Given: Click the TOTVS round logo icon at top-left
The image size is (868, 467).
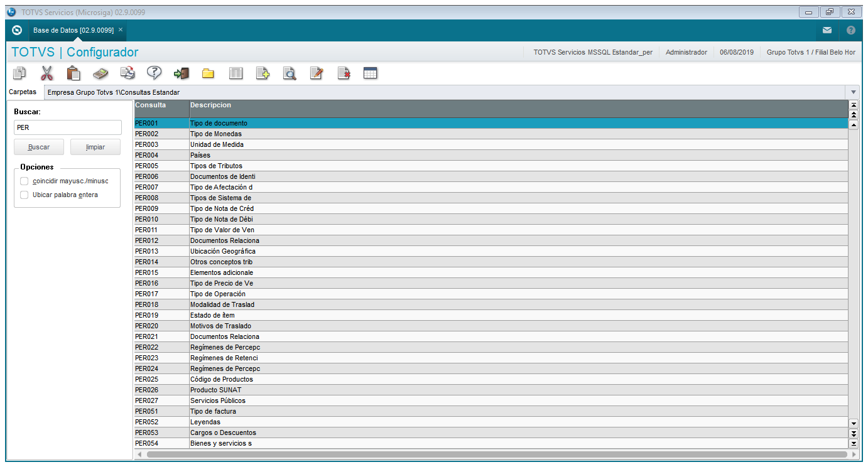Looking at the screenshot, I should tap(17, 30).
